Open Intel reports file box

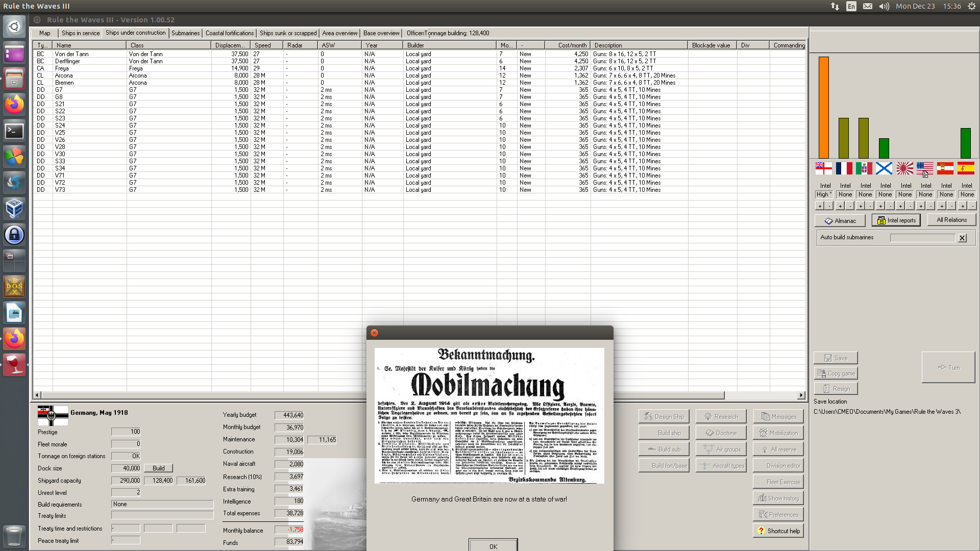point(896,220)
